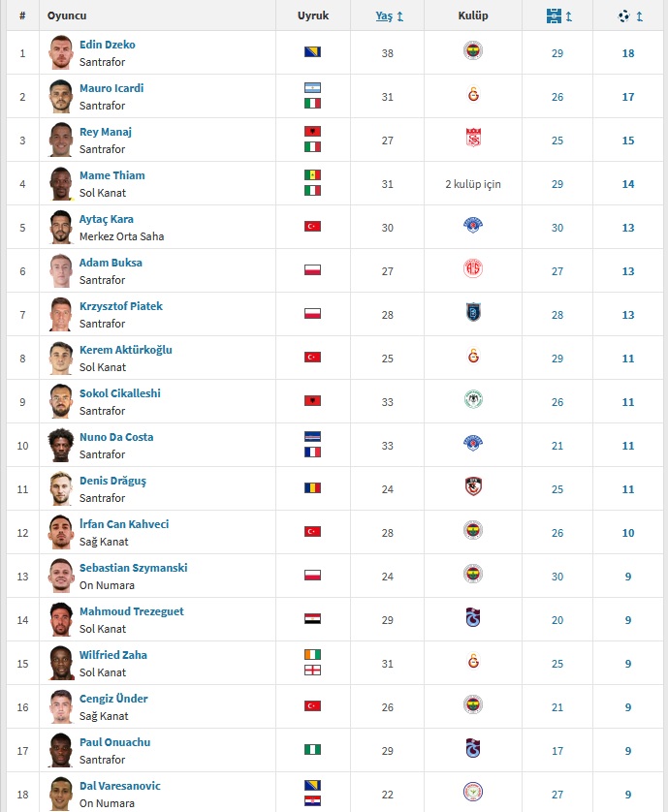Open Galatasaray crest in Mauro Icardi row
The width and height of the screenshot is (668, 812).
tap(473, 94)
